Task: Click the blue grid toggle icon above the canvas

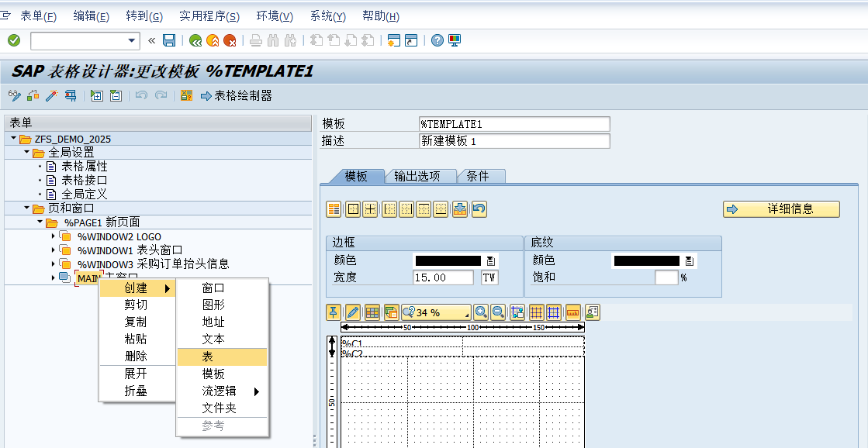Action: tap(552, 312)
